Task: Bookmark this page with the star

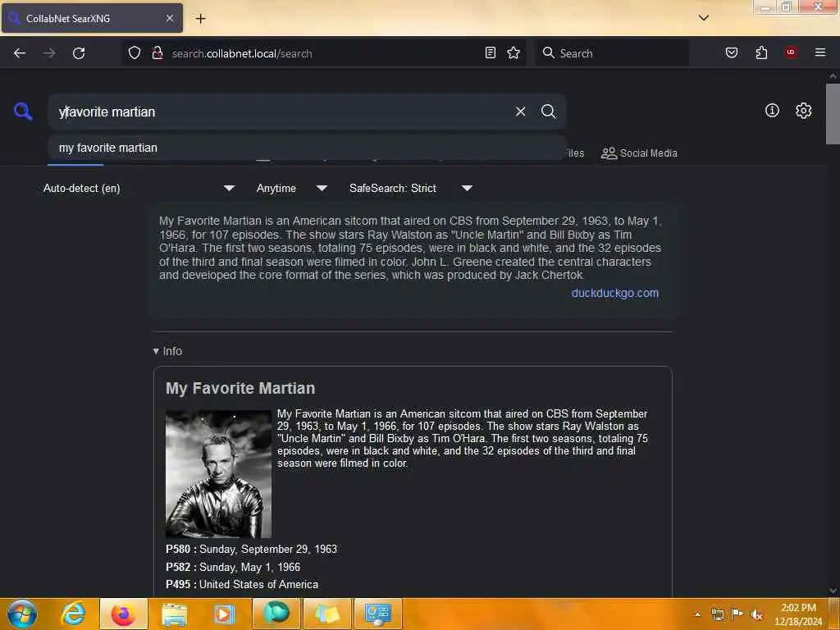Action: (514, 53)
